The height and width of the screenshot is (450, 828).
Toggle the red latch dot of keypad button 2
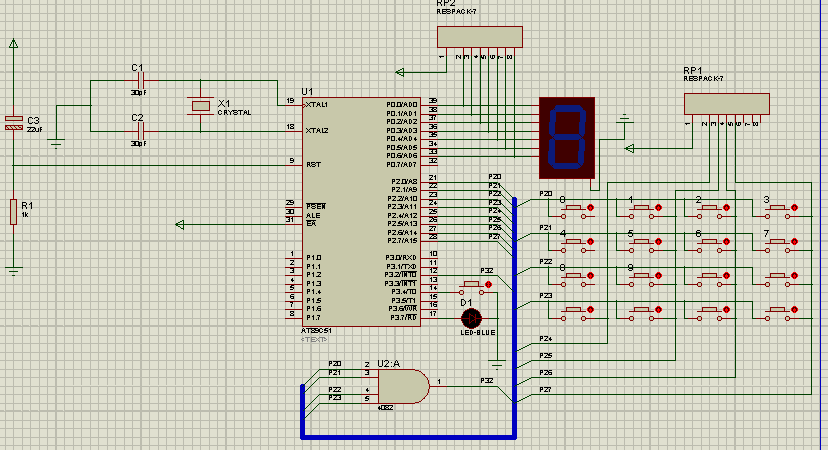pos(726,208)
